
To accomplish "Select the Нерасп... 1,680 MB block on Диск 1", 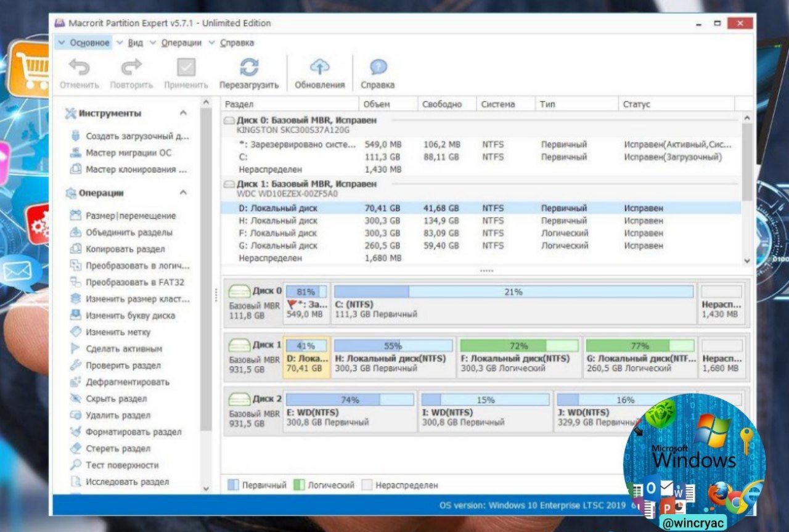I will [x=722, y=358].
